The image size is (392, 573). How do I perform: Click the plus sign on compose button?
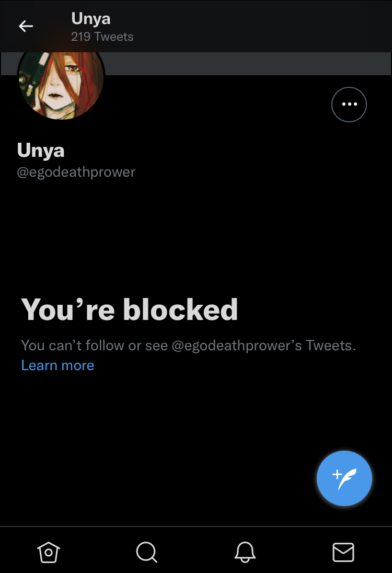click(337, 475)
